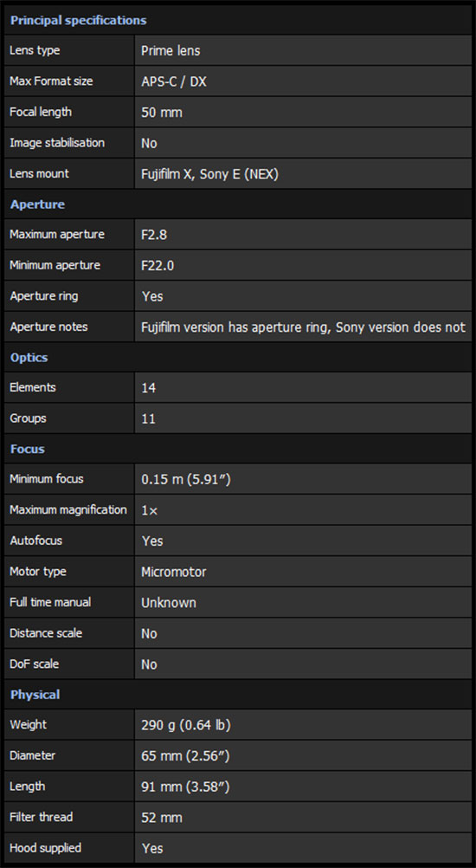Screen dimensions: 476x868
Task: Click the 52 mm filter thread value
Action: [x=162, y=817]
